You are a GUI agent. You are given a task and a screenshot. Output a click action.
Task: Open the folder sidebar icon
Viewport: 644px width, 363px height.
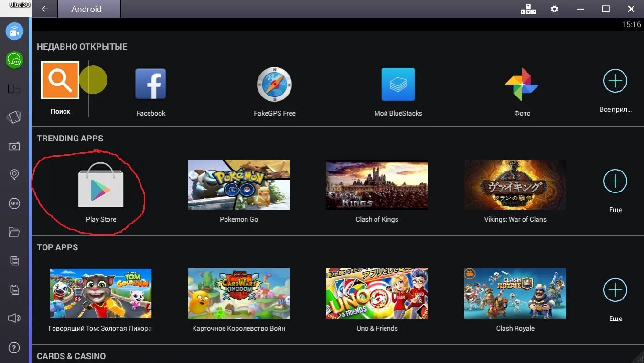click(x=14, y=233)
